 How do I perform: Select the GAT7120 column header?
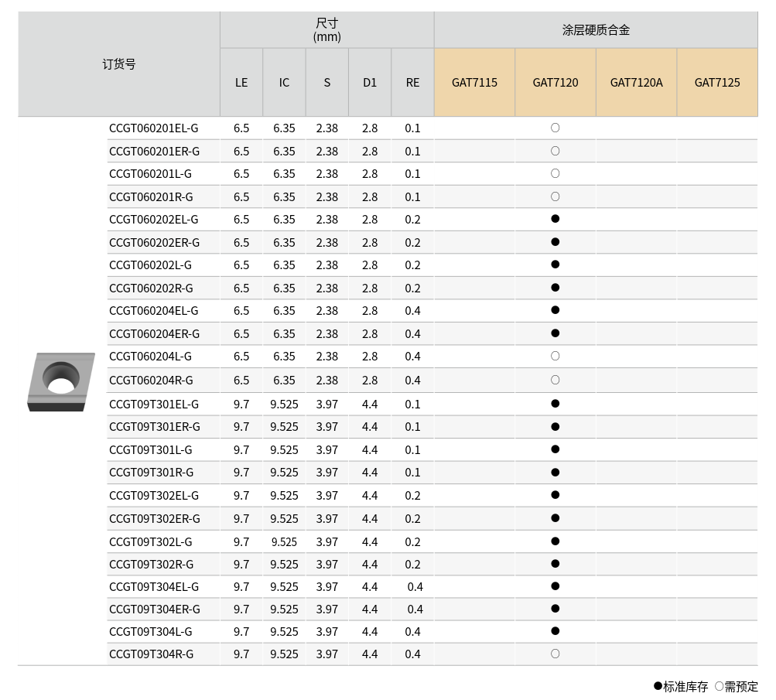pos(555,82)
